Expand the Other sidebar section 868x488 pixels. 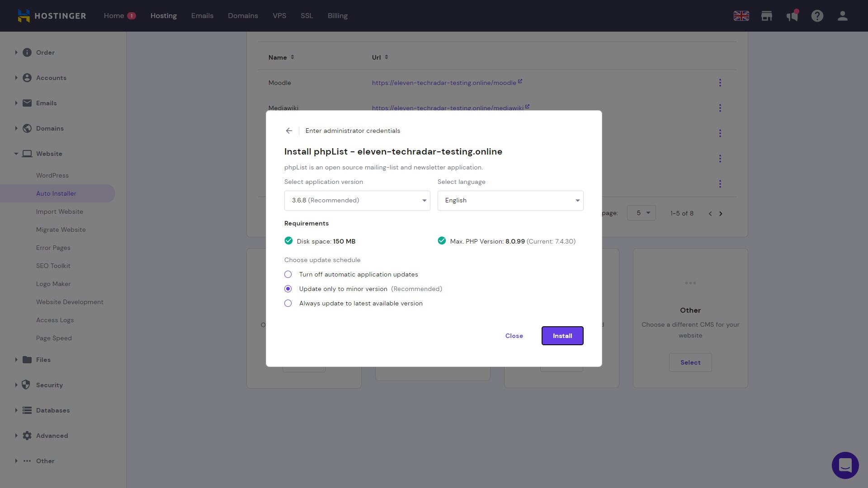pos(16,461)
